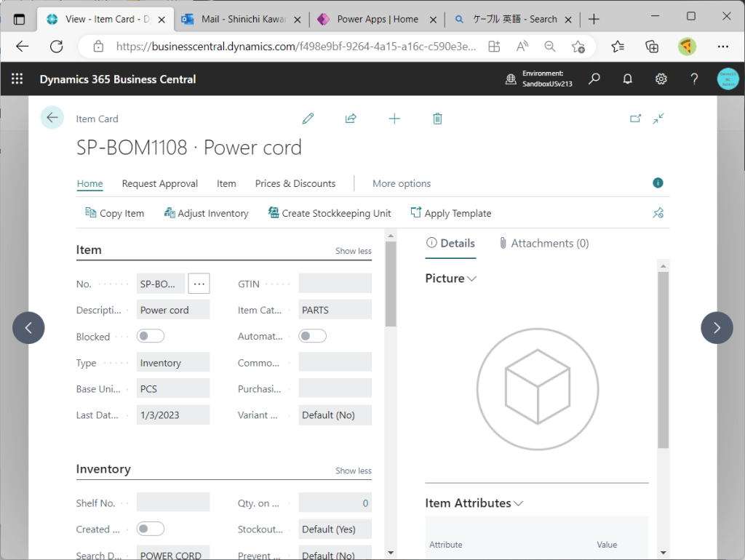This screenshot has width=745, height=560.
Task: Click the pin action bar icon
Action: pyautogui.click(x=658, y=213)
